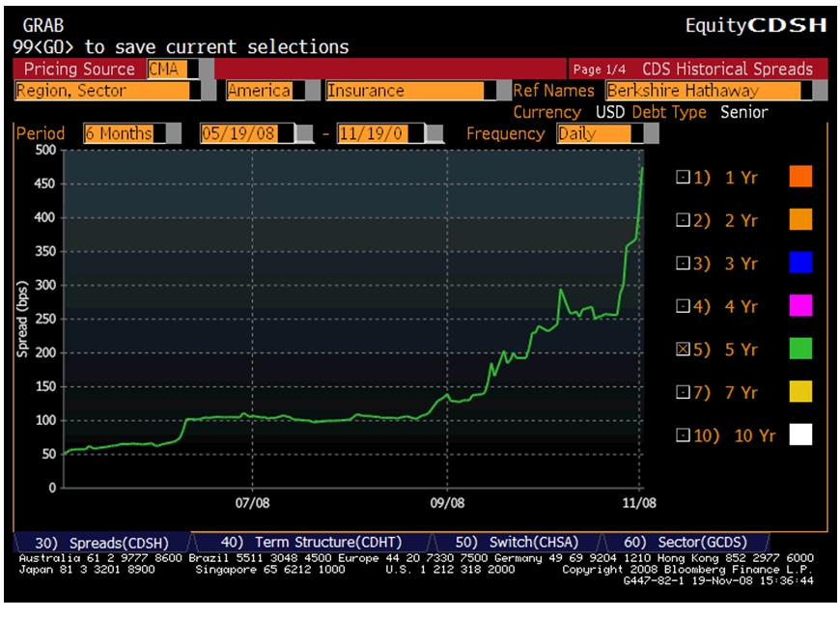Click the blue 3 Yr color swatch
The image size is (840, 618).
800,262
